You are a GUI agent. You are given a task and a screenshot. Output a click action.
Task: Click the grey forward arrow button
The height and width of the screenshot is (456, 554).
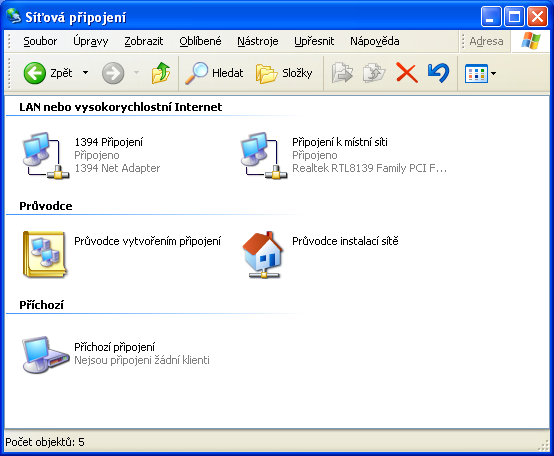tap(113, 73)
